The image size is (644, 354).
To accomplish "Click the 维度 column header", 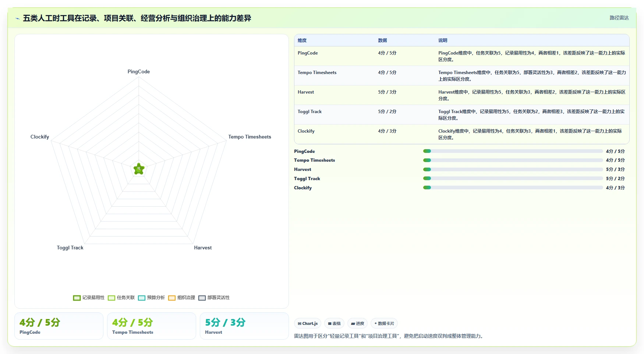I will click(x=302, y=41).
